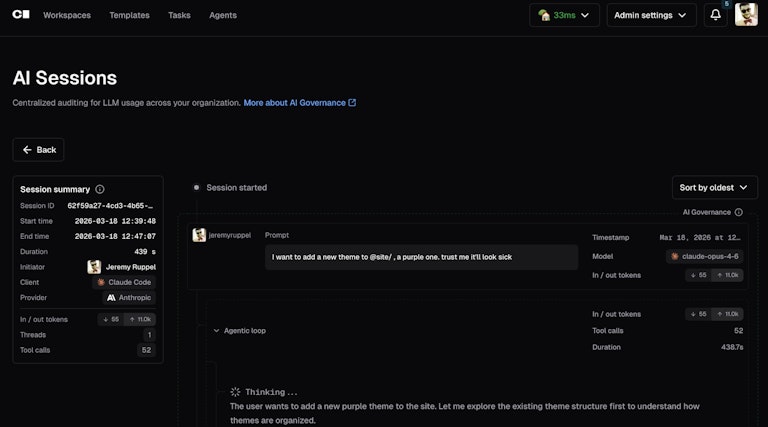Click the claude-opus-4-6 model badge
Image resolution: width=768 pixels, height=427 pixels.
coord(704,256)
